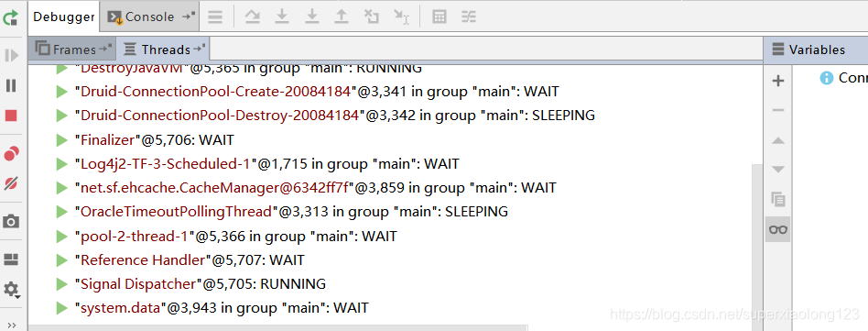Select net.sf.ehcache.CacheManager@6342ff7f row
This screenshot has height=331, width=868.
[316, 188]
